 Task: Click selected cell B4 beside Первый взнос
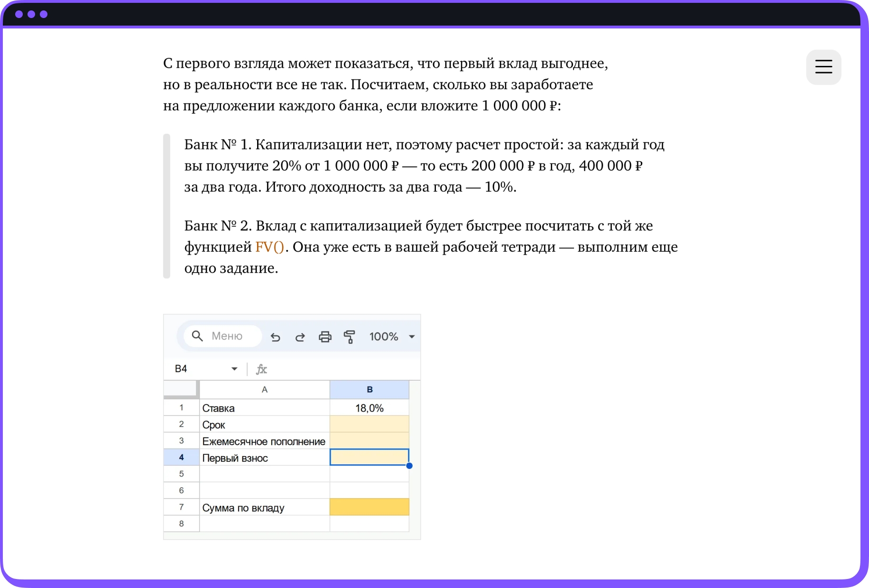370,458
